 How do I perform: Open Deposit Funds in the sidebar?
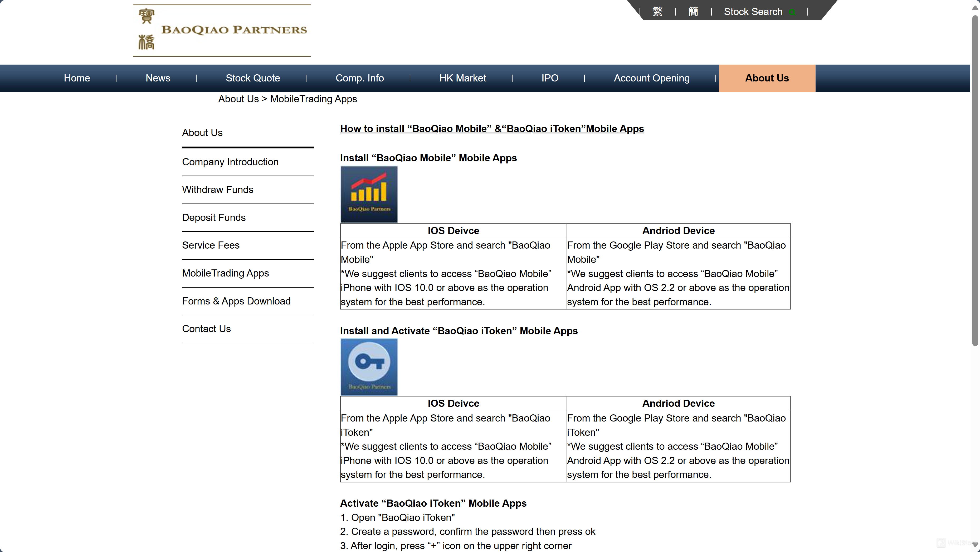pyautogui.click(x=214, y=217)
